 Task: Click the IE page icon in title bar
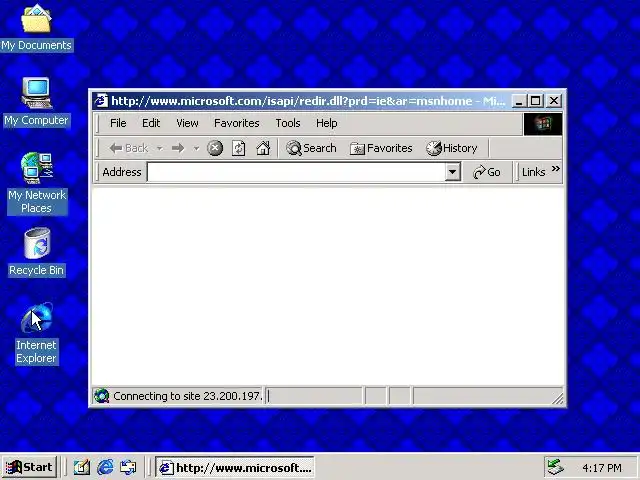click(101, 100)
